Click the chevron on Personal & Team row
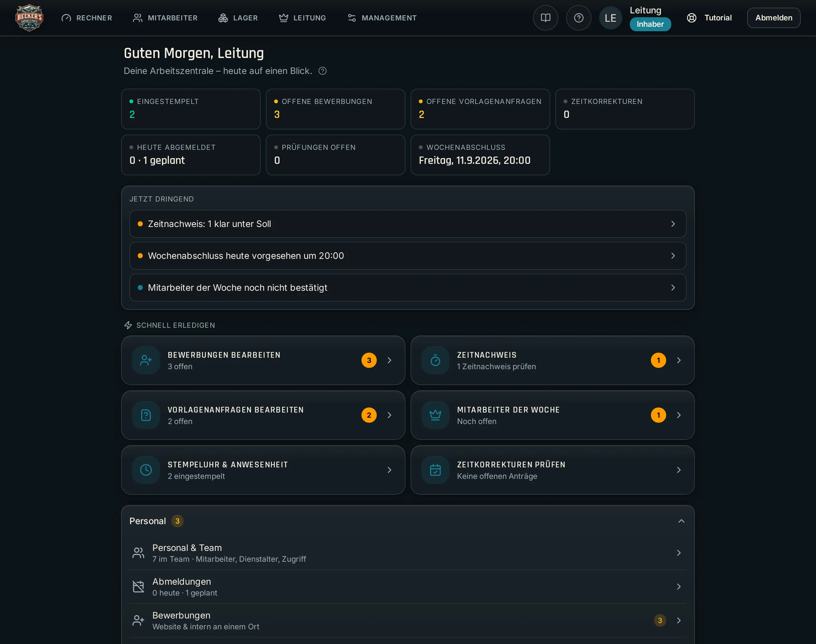 coord(678,553)
